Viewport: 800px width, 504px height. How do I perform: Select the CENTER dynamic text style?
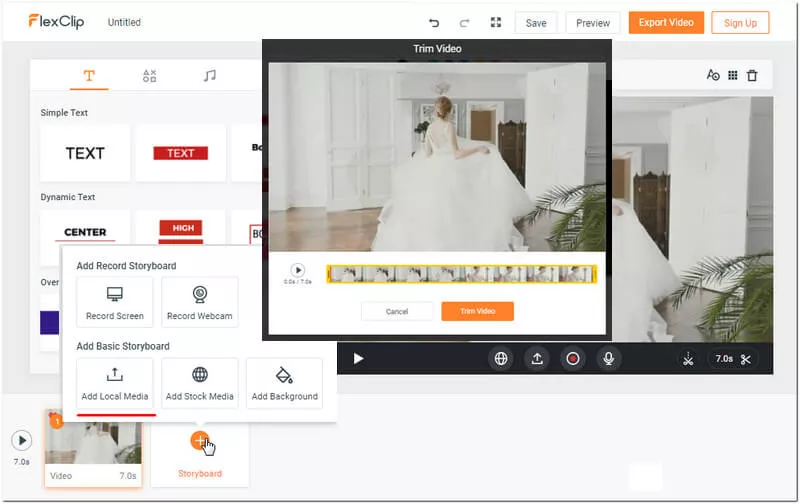pos(85,232)
